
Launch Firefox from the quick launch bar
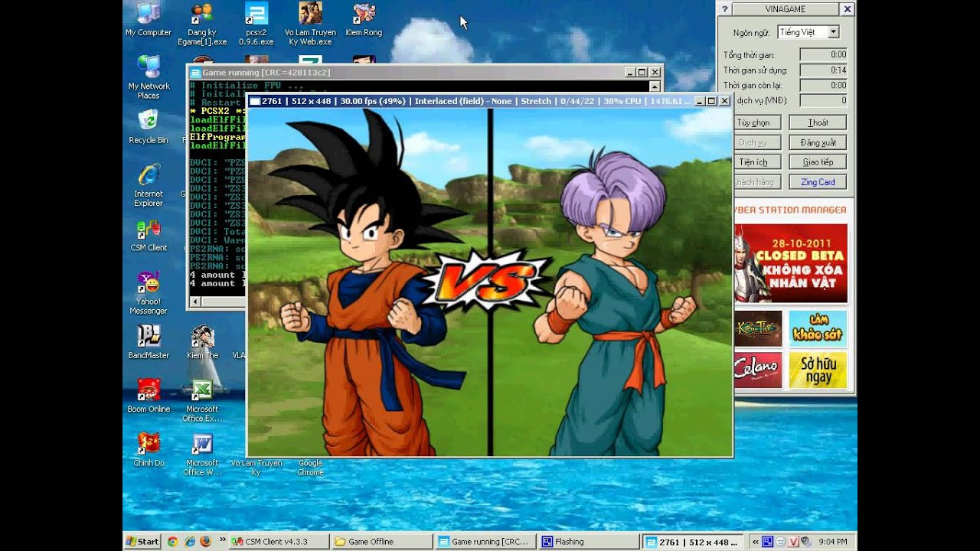coord(205,541)
